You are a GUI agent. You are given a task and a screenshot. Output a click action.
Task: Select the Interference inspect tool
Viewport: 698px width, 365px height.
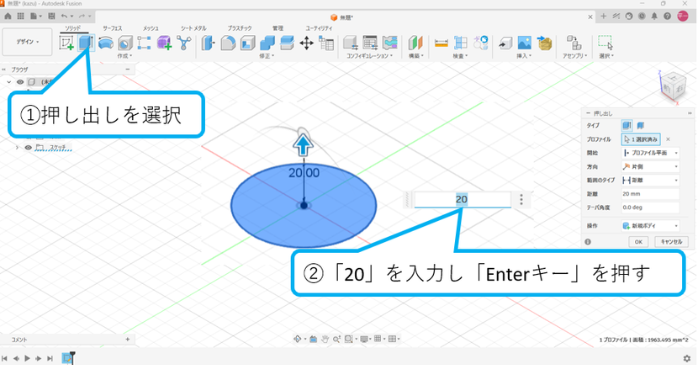tap(461, 43)
